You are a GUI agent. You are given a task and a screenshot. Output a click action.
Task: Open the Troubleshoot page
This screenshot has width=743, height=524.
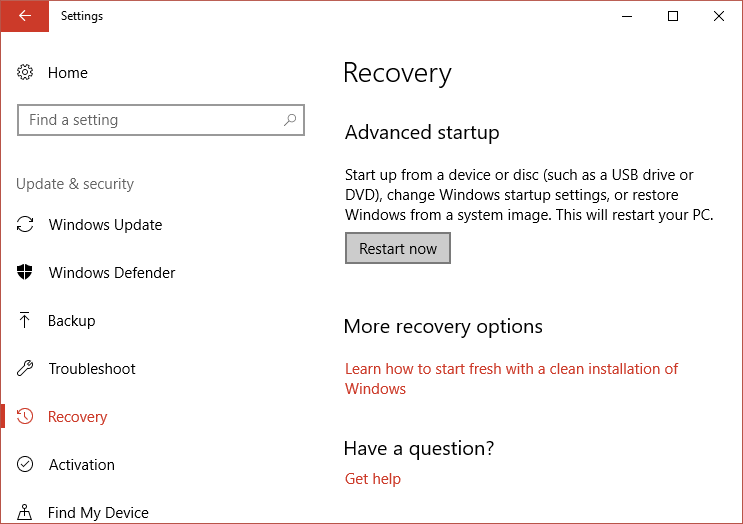(92, 369)
